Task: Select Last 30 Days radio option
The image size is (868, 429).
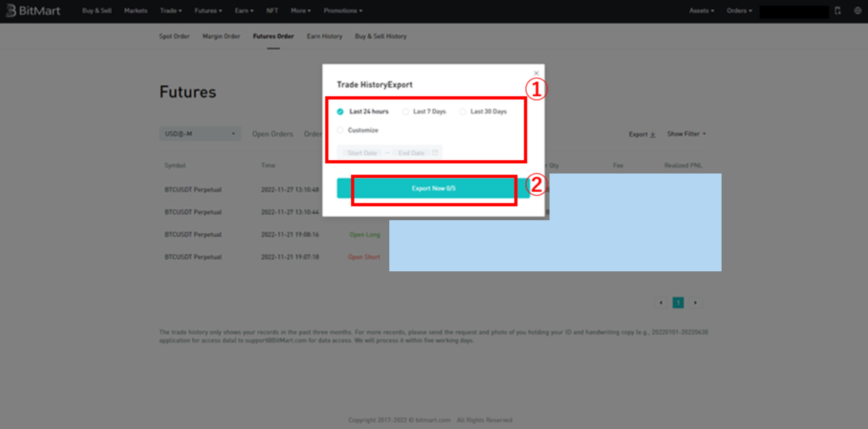Action: (x=483, y=111)
